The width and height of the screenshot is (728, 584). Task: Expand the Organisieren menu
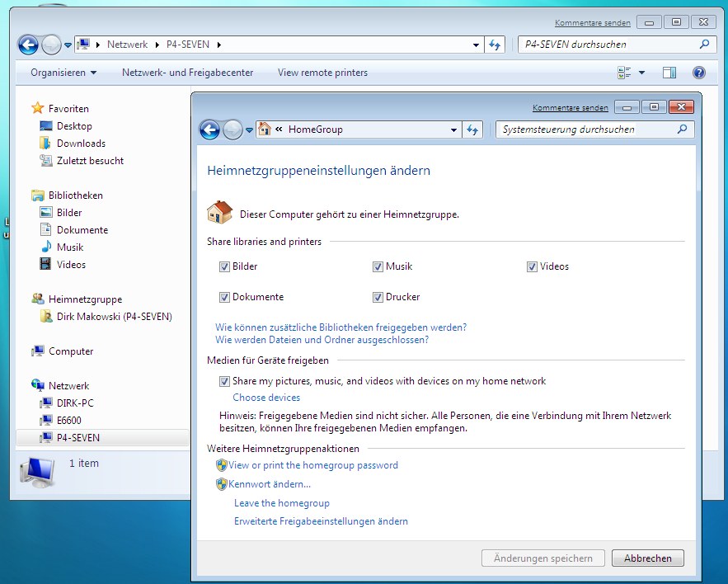[x=63, y=73]
